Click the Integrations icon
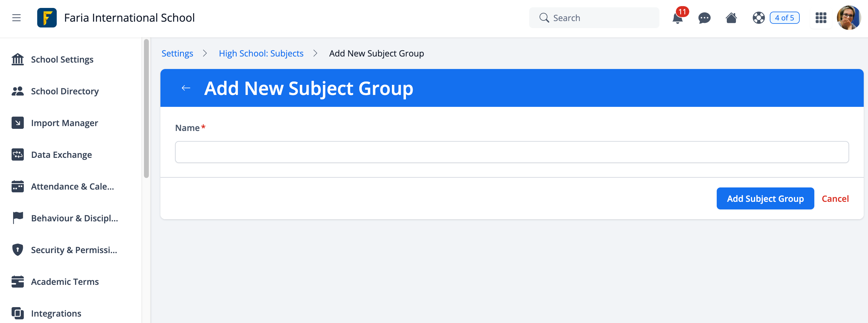Screen dimensions: 868x323 click(x=17, y=313)
